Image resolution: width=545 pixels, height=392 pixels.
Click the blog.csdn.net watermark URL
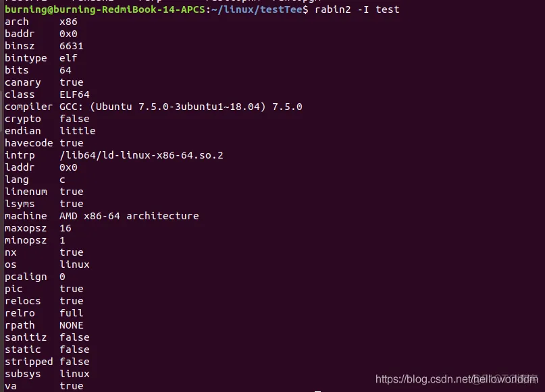click(x=457, y=379)
